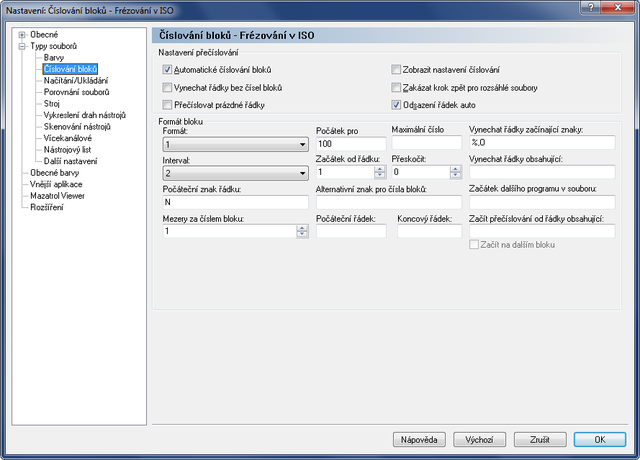Open the Interval dropdown
640x460 pixels.
236,173
